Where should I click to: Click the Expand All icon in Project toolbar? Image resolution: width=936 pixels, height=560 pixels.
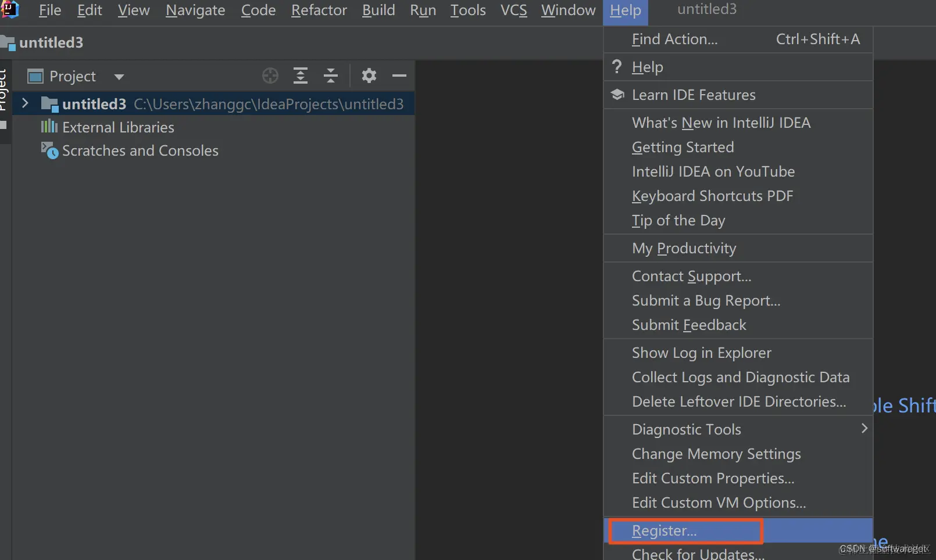pyautogui.click(x=301, y=76)
